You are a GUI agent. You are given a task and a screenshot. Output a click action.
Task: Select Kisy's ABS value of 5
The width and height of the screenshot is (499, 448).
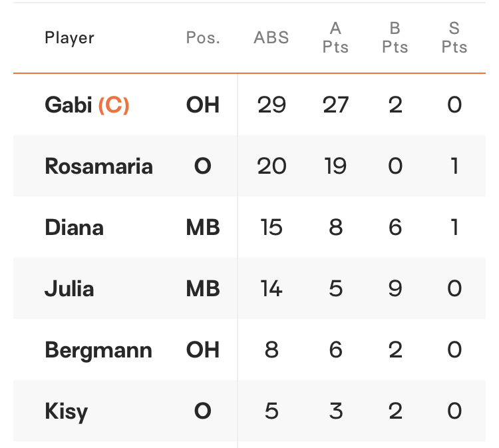click(x=271, y=411)
